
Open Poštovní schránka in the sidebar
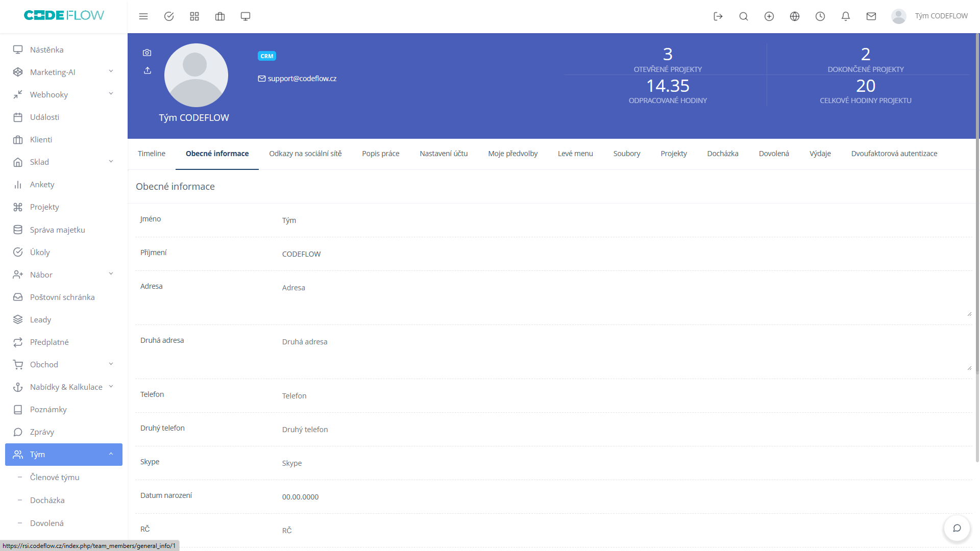click(x=64, y=297)
